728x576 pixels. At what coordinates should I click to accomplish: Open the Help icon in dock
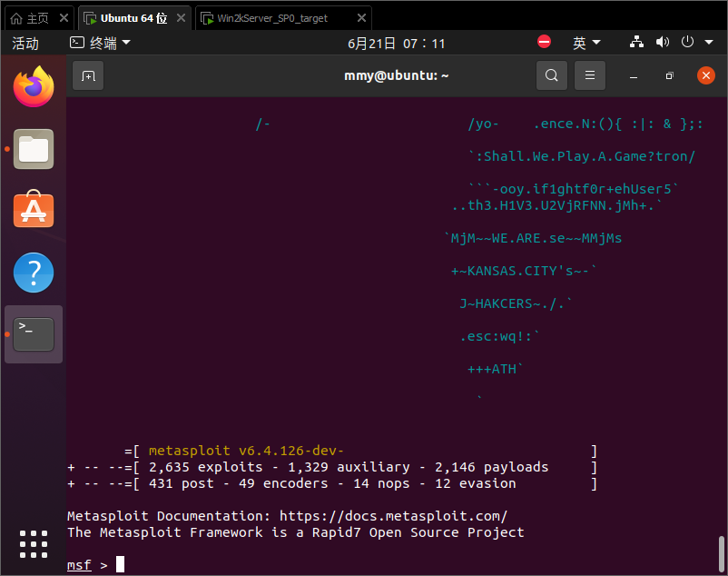[x=34, y=273]
